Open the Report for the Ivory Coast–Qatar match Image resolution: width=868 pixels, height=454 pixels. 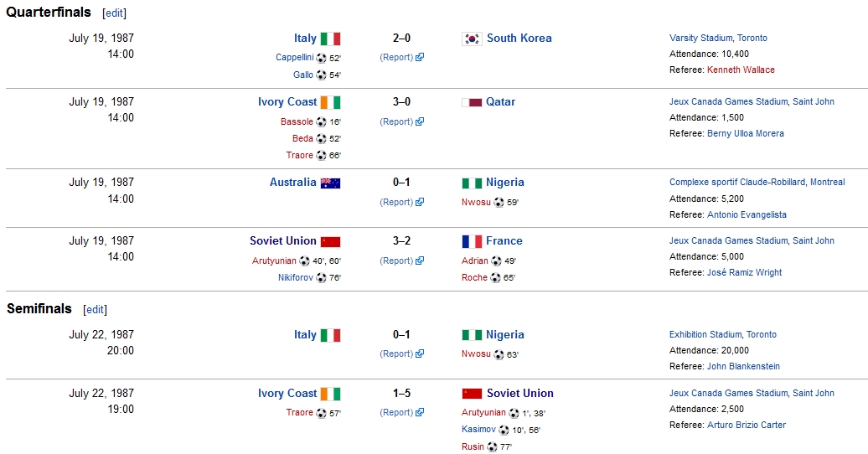point(396,121)
